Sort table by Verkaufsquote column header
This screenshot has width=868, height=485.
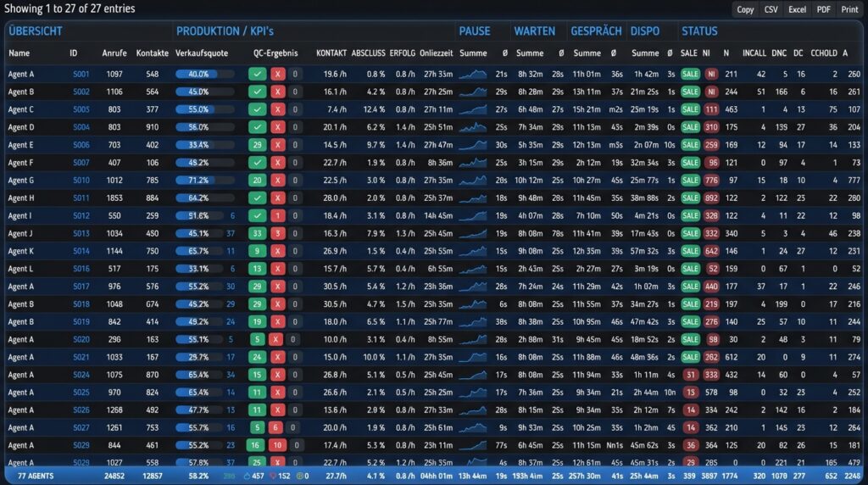[202, 53]
